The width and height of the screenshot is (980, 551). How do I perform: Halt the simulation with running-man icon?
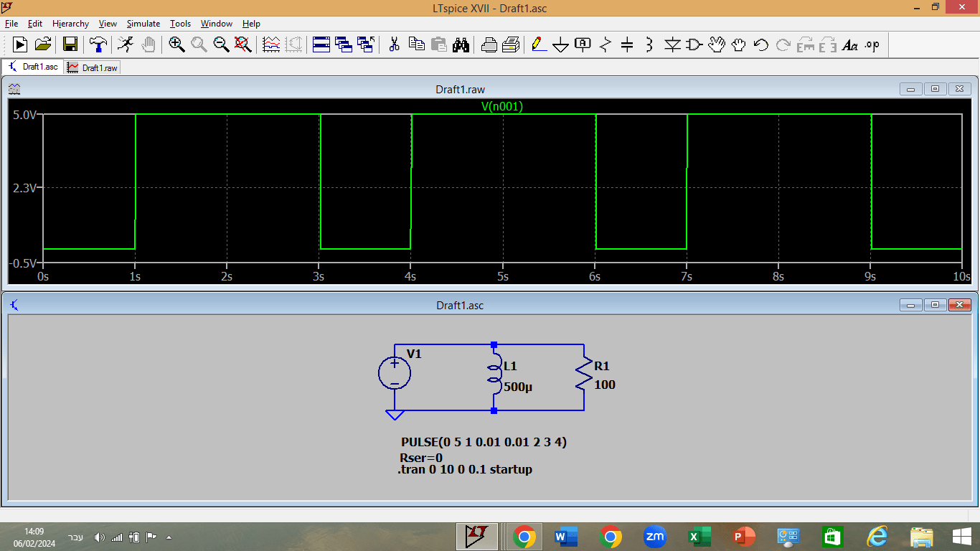pos(124,44)
